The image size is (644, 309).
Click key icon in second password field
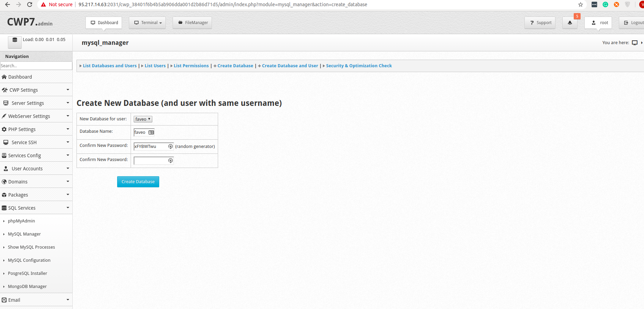pos(170,161)
